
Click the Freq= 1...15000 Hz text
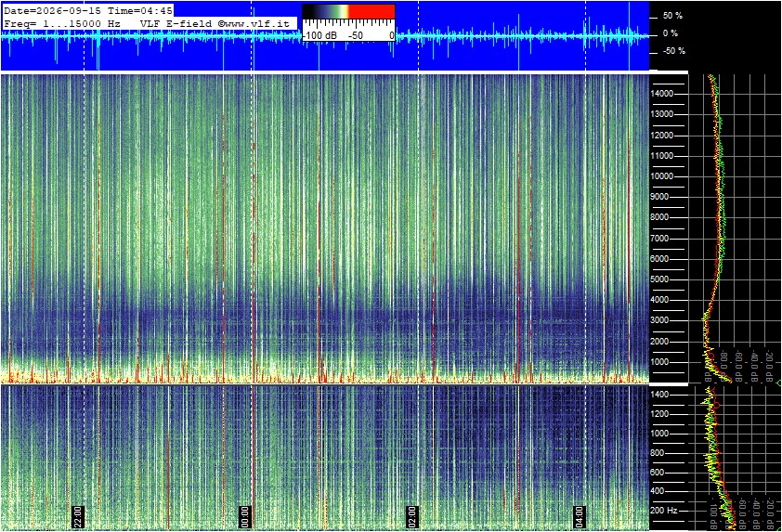click(62, 23)
